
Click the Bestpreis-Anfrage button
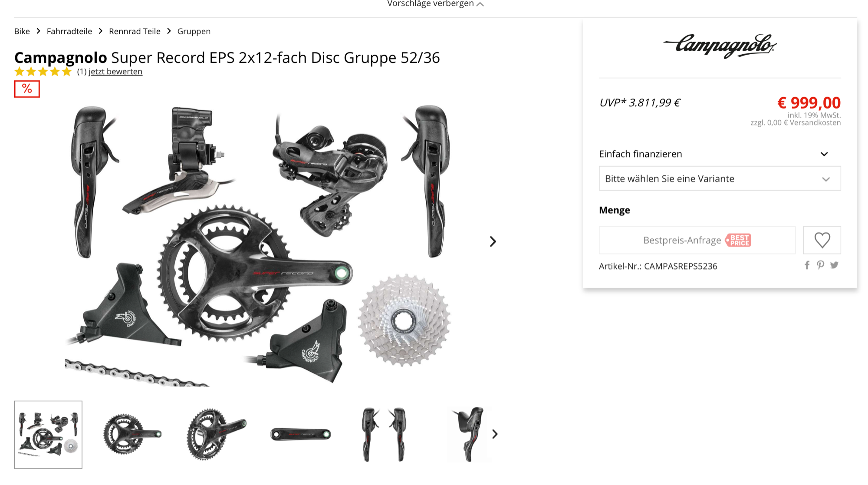[697, 240]
